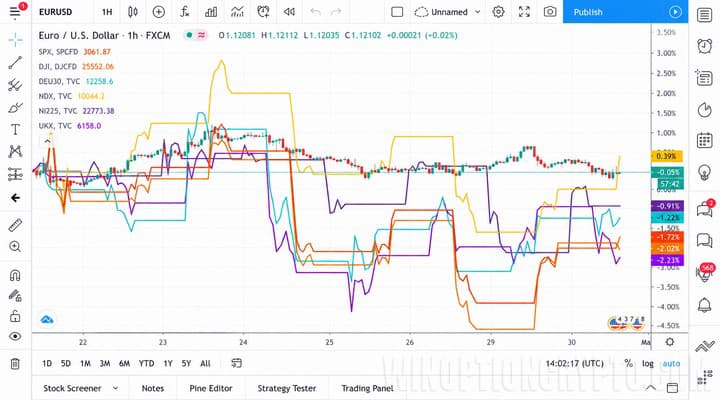The width and height of the screenshot is (720, 400).
Task: Open the Notes tab
Action: [153, 388]
